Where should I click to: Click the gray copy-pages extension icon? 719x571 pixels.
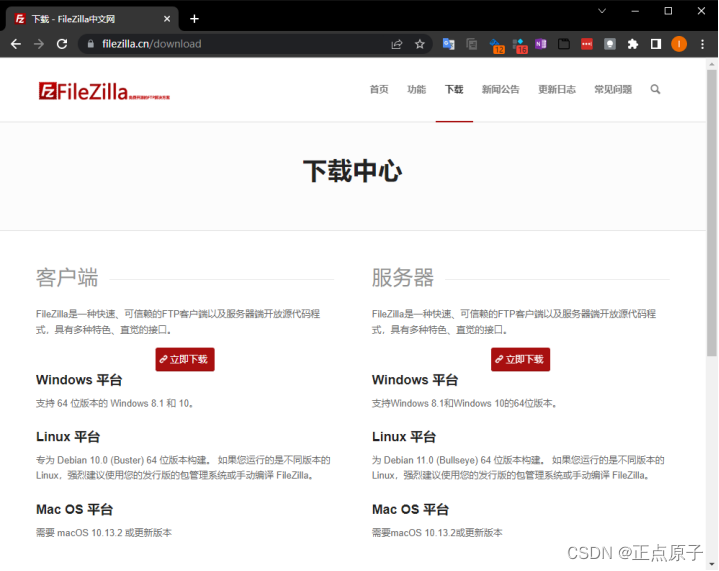pyautogui.click(x=471, y=44)
